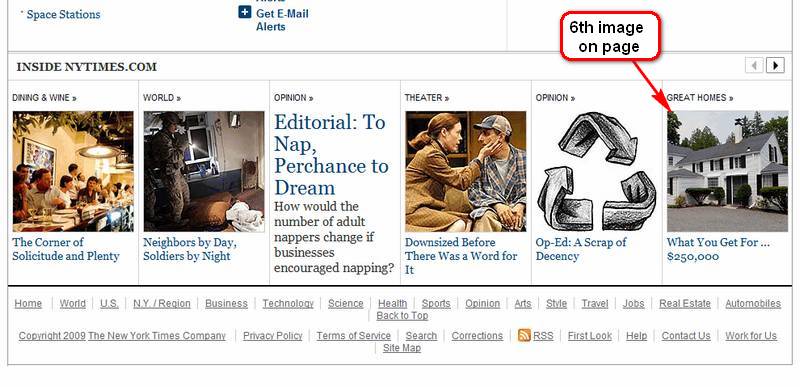This screenshot has width=800, height=387.
Task: Go to Science in footer navigation
Action: tap(345, 303)
